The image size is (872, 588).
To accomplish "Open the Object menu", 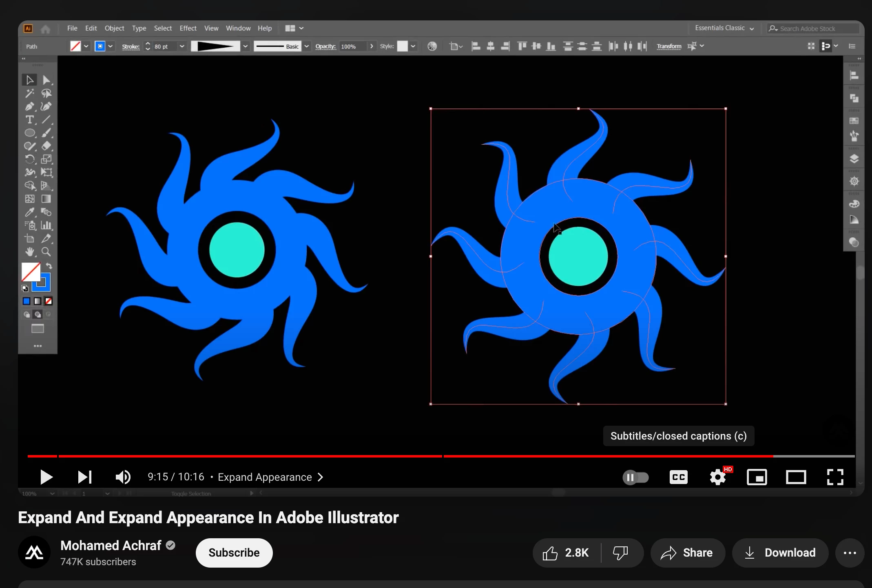I will (114, 28).
